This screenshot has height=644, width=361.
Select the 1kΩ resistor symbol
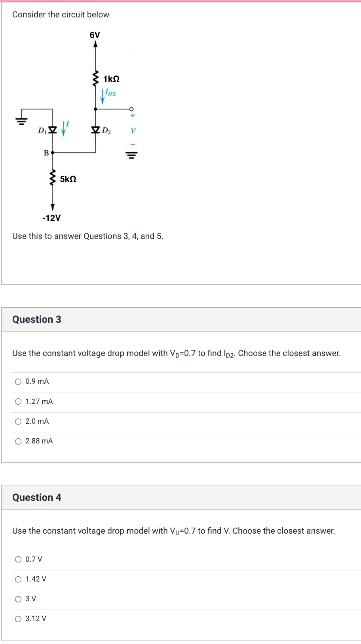95,78
